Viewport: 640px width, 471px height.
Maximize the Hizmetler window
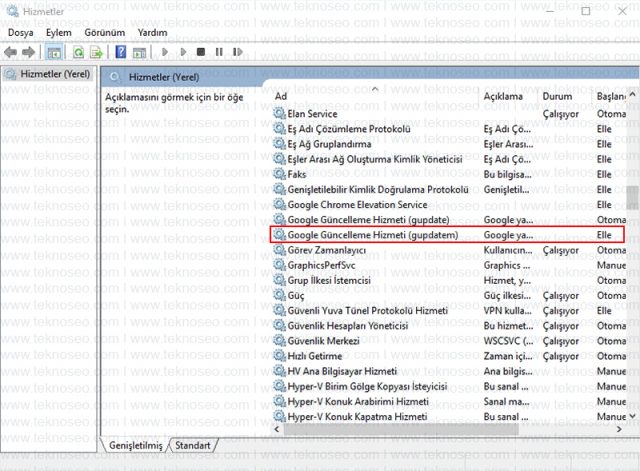[x=586, y=11]
